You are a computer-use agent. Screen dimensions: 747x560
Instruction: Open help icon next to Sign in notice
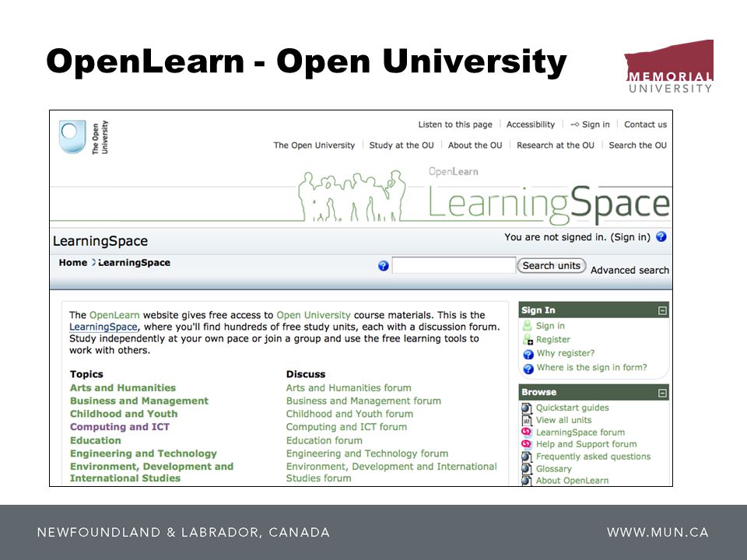[x=661, y=236]
